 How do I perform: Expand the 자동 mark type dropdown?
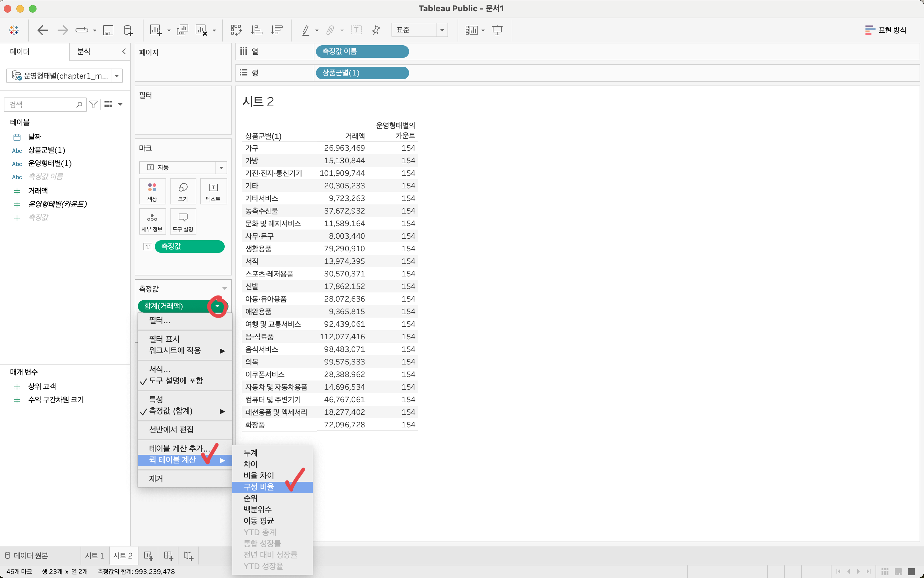[221, 167]
